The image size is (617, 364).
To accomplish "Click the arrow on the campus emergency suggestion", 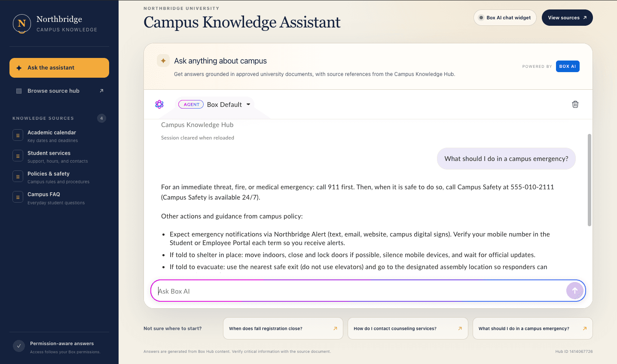I will (585, 328).
